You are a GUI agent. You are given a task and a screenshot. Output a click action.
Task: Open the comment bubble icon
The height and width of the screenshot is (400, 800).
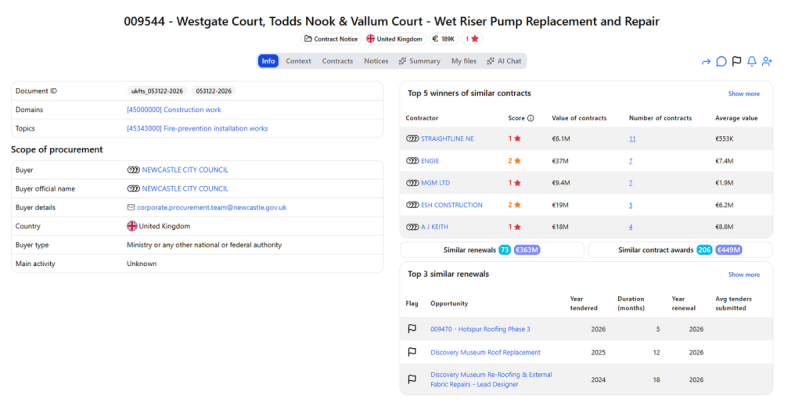click(721, 62)
